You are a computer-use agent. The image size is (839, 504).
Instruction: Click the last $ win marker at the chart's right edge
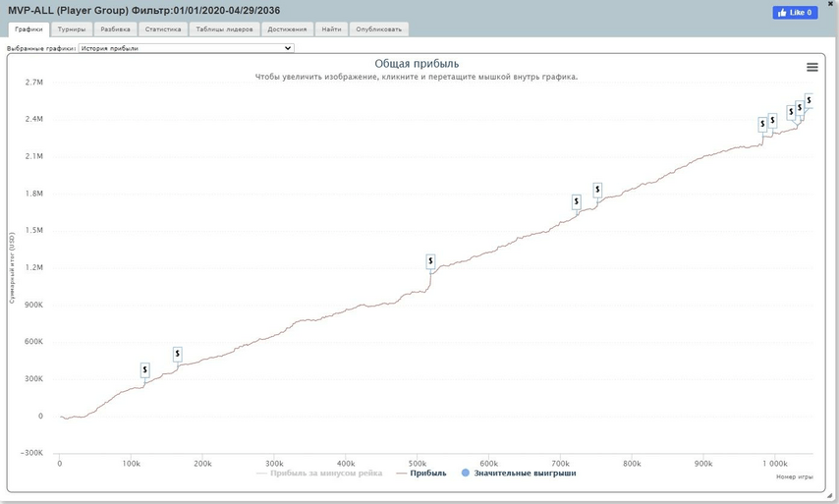(x=809, y=100)
